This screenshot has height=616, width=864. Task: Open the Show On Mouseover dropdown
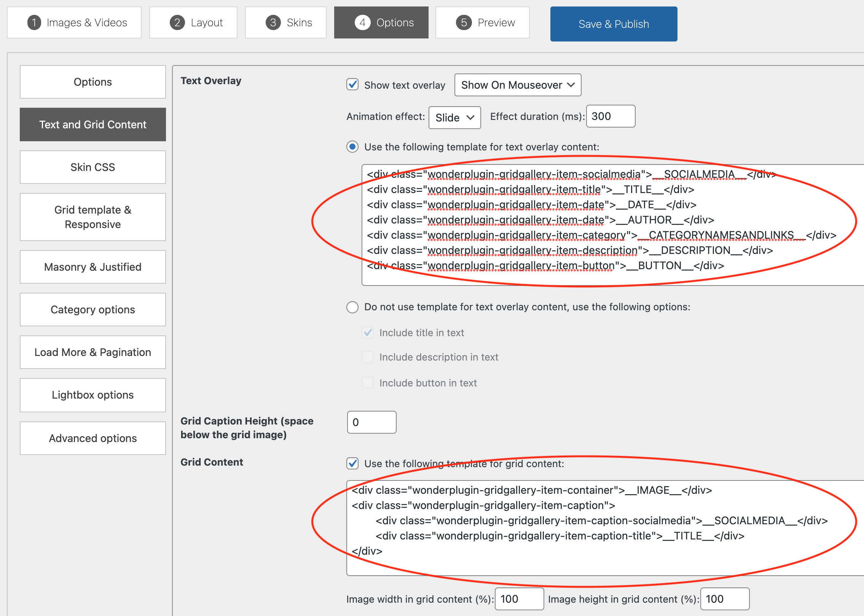[x=517, y=85]
